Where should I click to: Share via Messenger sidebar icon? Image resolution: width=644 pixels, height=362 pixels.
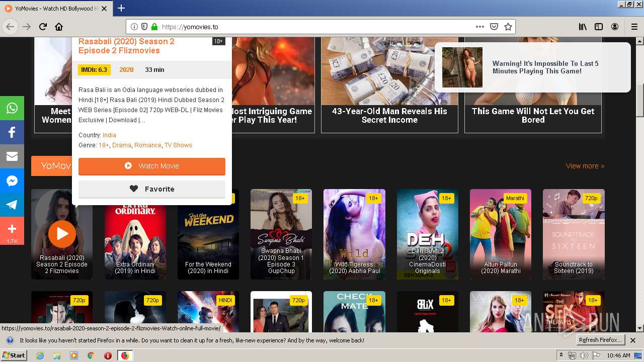pyautogui.click(x=12, y=180)
